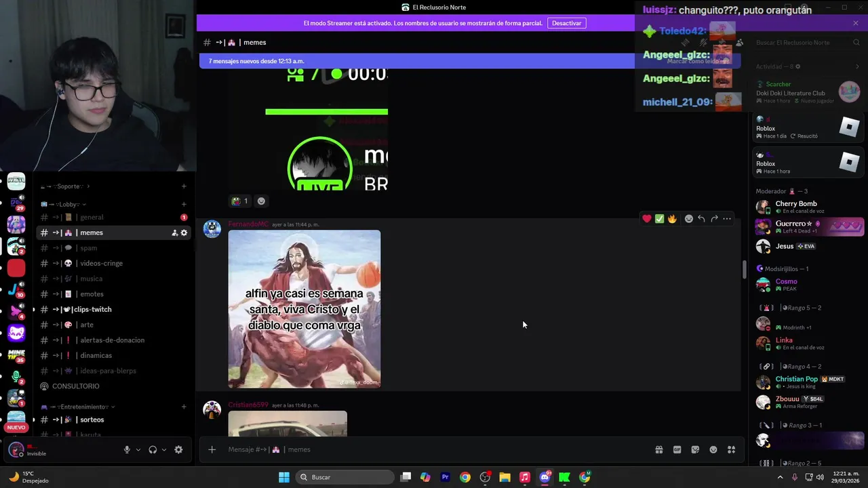Open more options for the hovered message

(x=727, y=218)
